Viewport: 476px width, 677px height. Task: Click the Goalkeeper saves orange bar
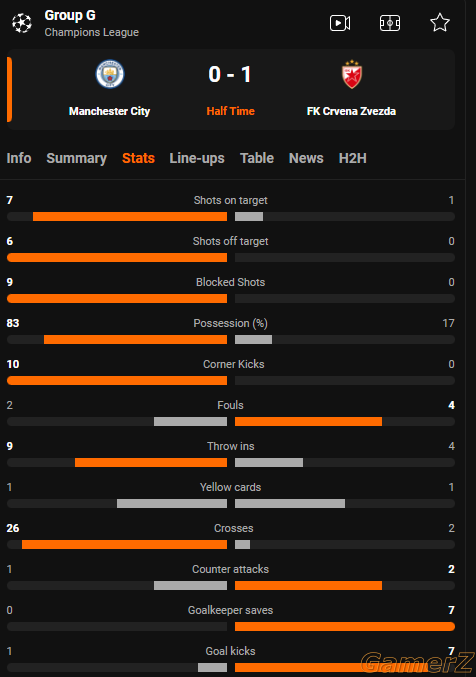pyautogui.click(x=345, y=626)
